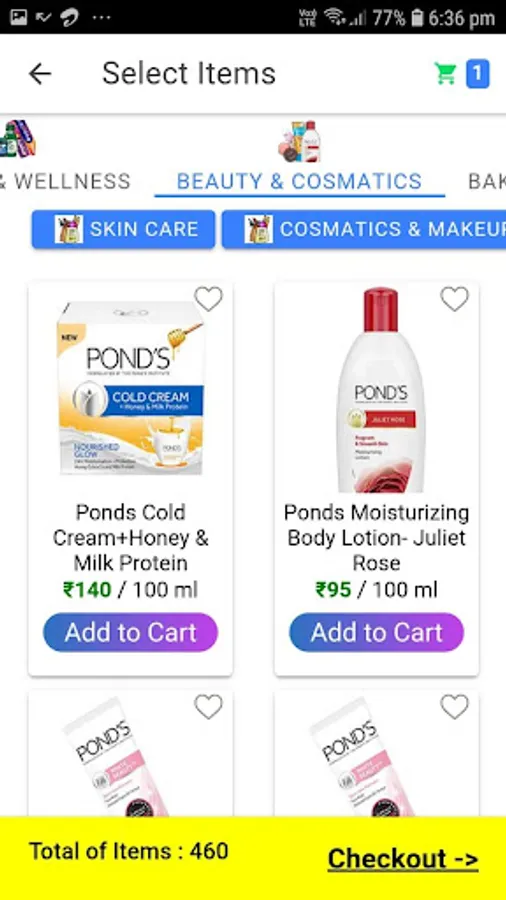Image resolution: width=506 pixels, height=900 pixels.
Task: Favorite Ponds Cold Cream with heart icon
Action: tap(208, 298)
